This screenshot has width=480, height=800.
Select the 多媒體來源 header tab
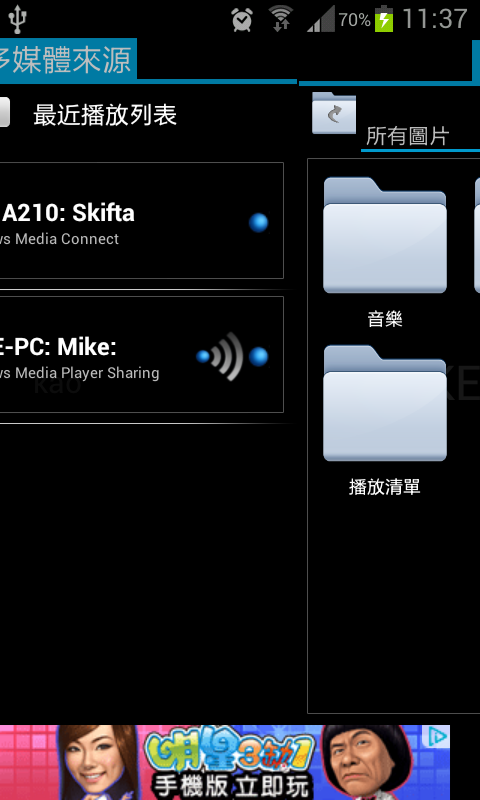tap(68, 60)
